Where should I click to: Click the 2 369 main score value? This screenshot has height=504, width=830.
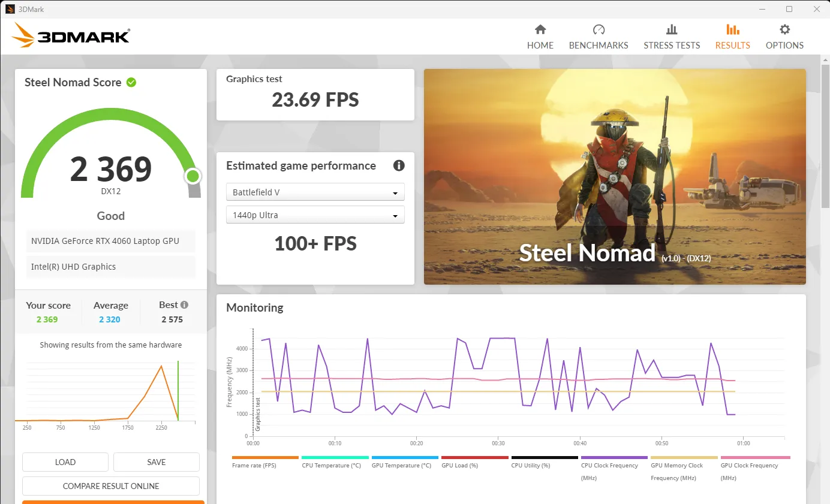click(111, 170)
